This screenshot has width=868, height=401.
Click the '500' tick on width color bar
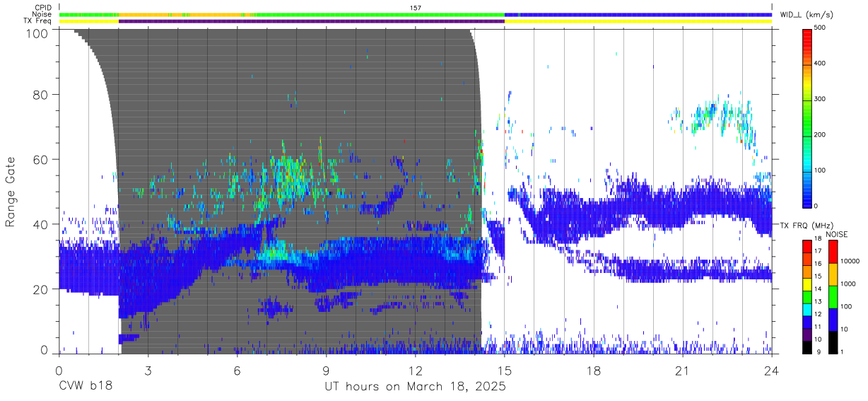click(x=820, y=29)
